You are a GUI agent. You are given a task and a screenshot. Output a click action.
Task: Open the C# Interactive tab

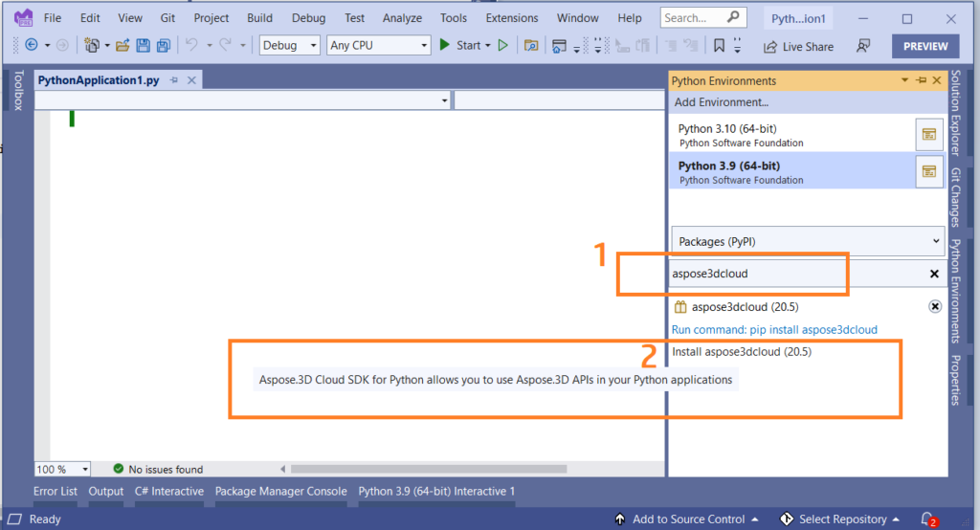click(x=169, y=491)
